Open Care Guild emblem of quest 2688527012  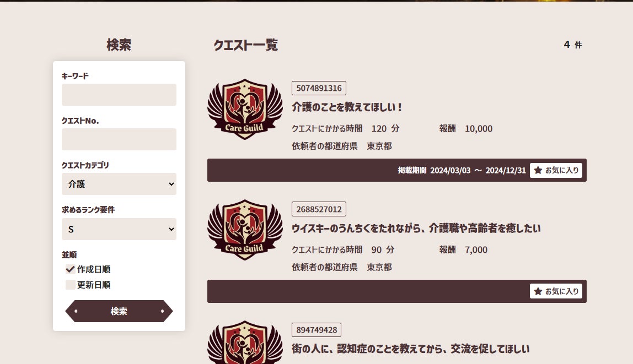(245, 230)
